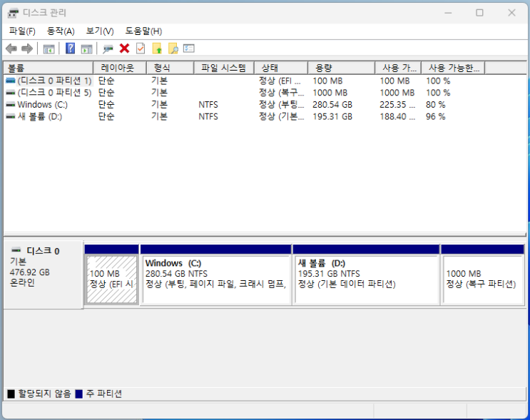Select the 디스크 0 disk header panel
530x420 pixels.
point(44,275)
